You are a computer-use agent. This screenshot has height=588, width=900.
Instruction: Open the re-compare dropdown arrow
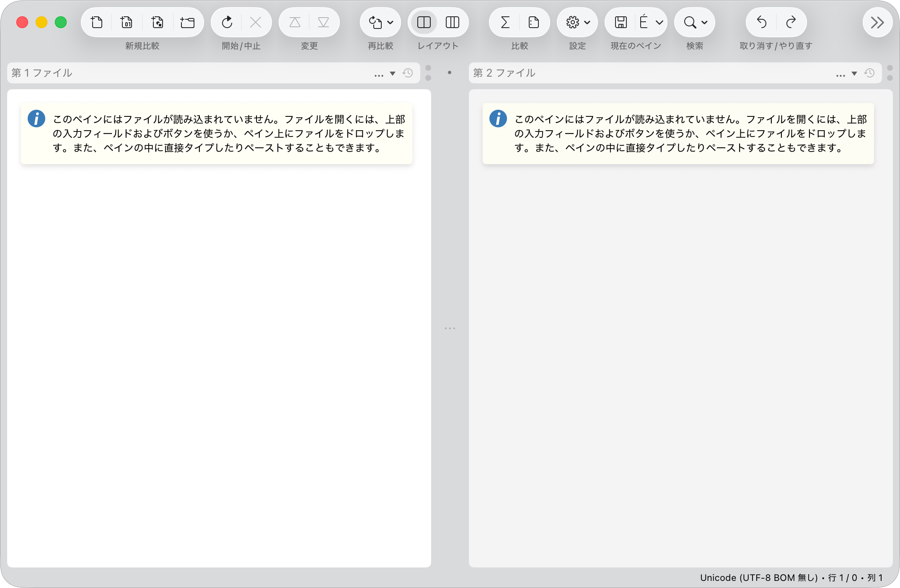(391, 23)
